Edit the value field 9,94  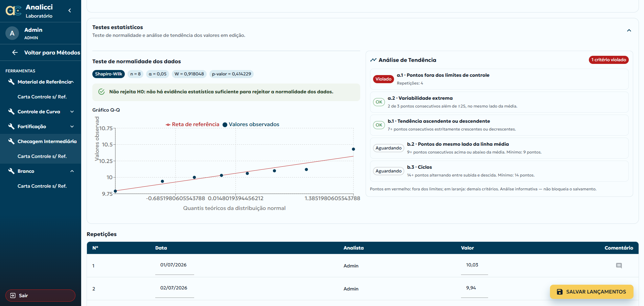click(x=474, y=288)
